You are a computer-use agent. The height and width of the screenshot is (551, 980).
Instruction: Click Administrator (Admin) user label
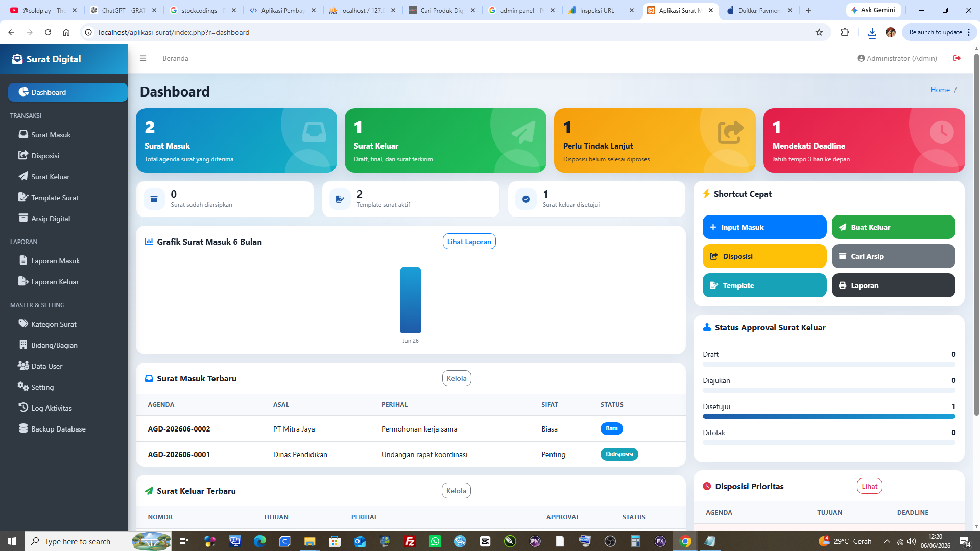coord(897,58)
